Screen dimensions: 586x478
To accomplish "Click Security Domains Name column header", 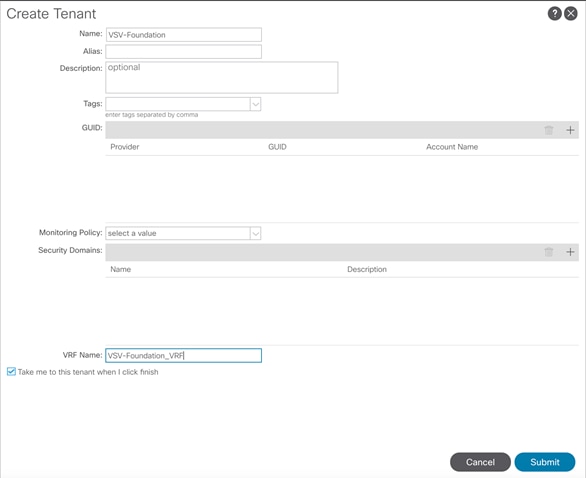I will point(120,269).
